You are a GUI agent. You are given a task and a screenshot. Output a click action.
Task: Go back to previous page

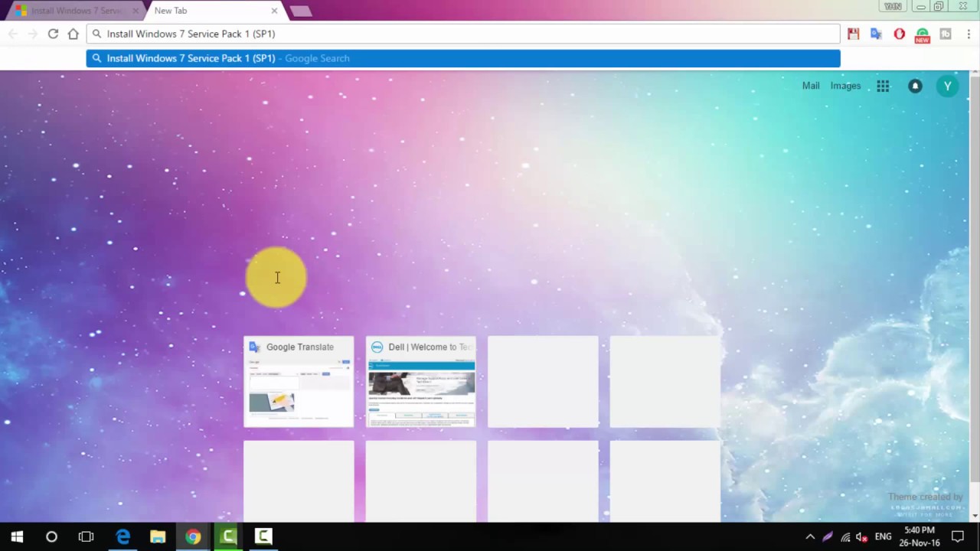tap(12, 34)
